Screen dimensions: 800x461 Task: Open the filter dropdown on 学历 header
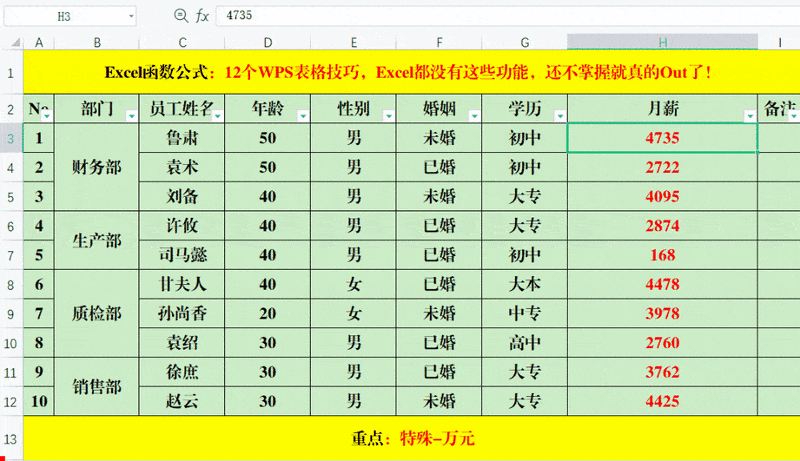(x=560, y=116)
